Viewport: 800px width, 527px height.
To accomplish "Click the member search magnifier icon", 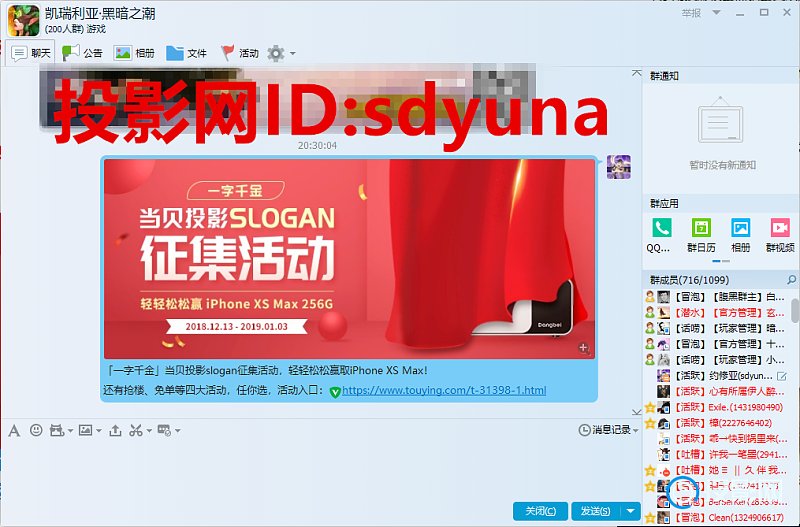I will pos(791,280).
